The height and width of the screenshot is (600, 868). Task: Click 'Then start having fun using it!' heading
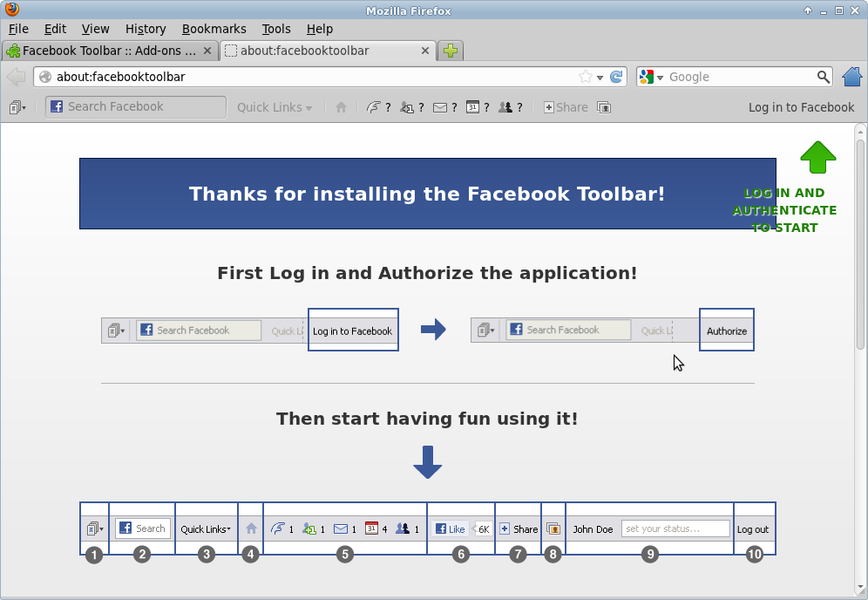pos(427,419)
